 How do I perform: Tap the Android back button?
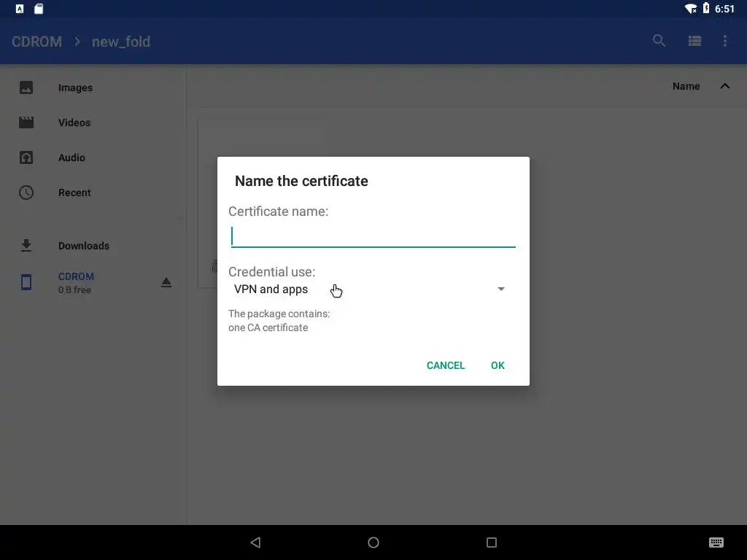click(x=256, y=542)
